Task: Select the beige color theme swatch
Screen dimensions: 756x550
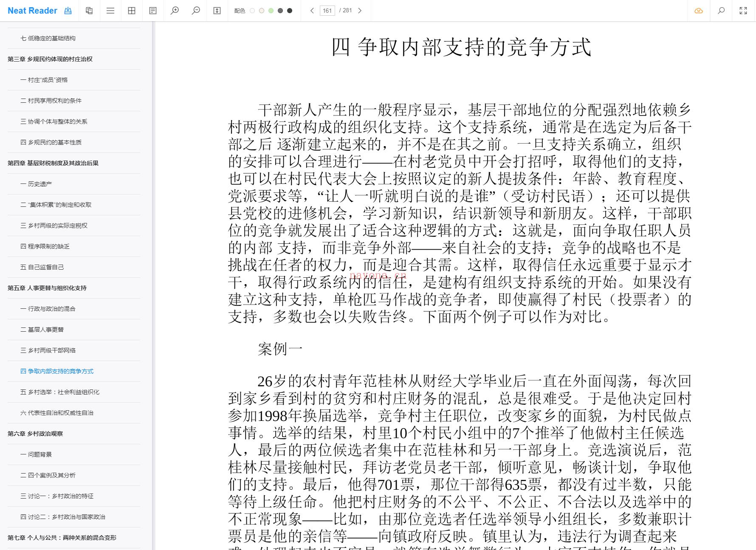Action: pos(262,11)
